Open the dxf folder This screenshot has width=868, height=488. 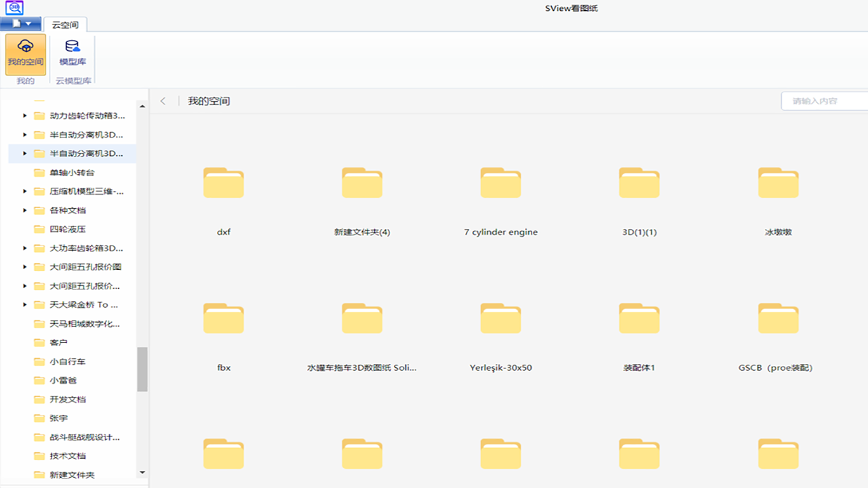click(223, 183)
